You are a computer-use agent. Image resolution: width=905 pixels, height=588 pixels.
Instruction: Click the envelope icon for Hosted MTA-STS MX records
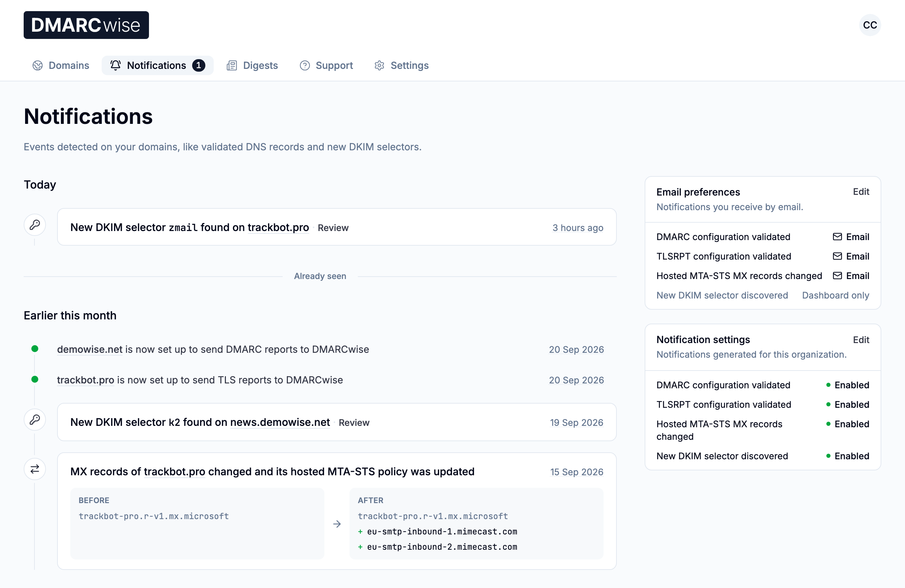pyautogui.click(x=837, y=276)
